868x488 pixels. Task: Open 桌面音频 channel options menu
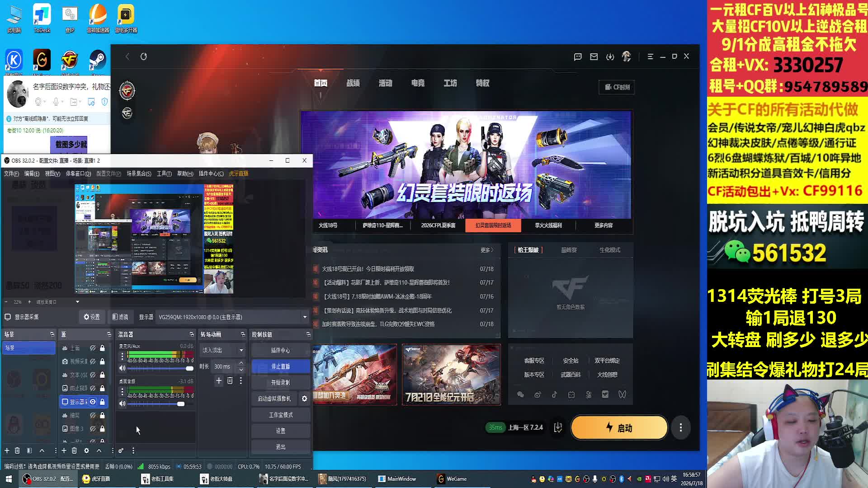pyautogui.click(x=122, y=391)
